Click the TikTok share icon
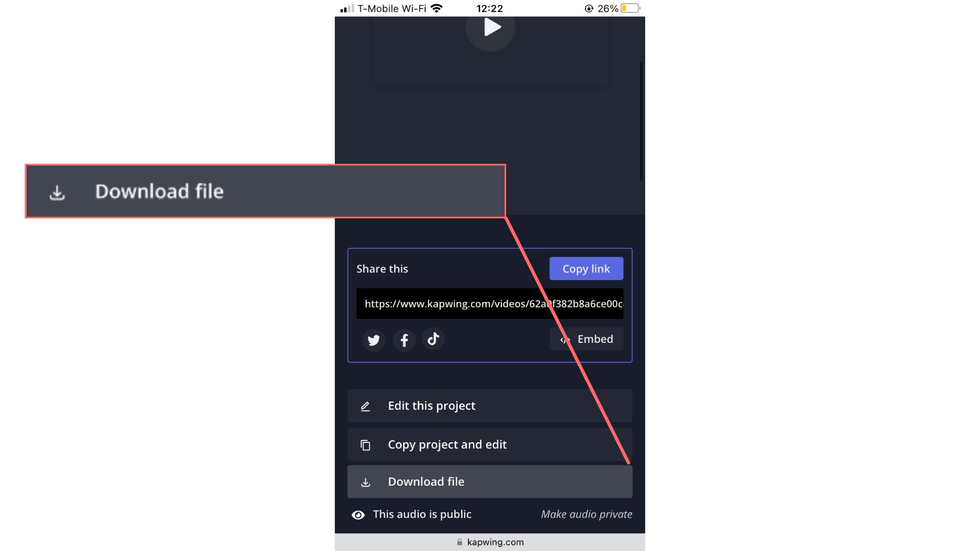This screenshot has height=551, width=980. (x=433, y=339)
